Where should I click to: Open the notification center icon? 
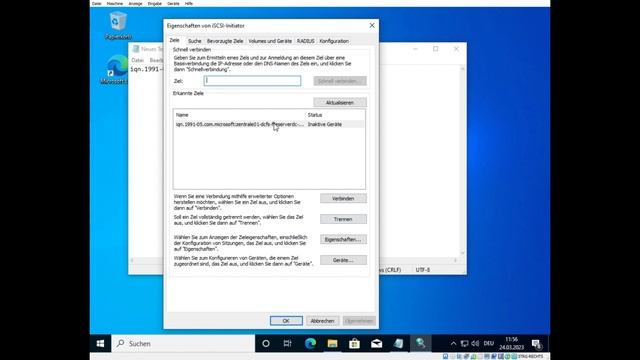[x=537, y=344]
